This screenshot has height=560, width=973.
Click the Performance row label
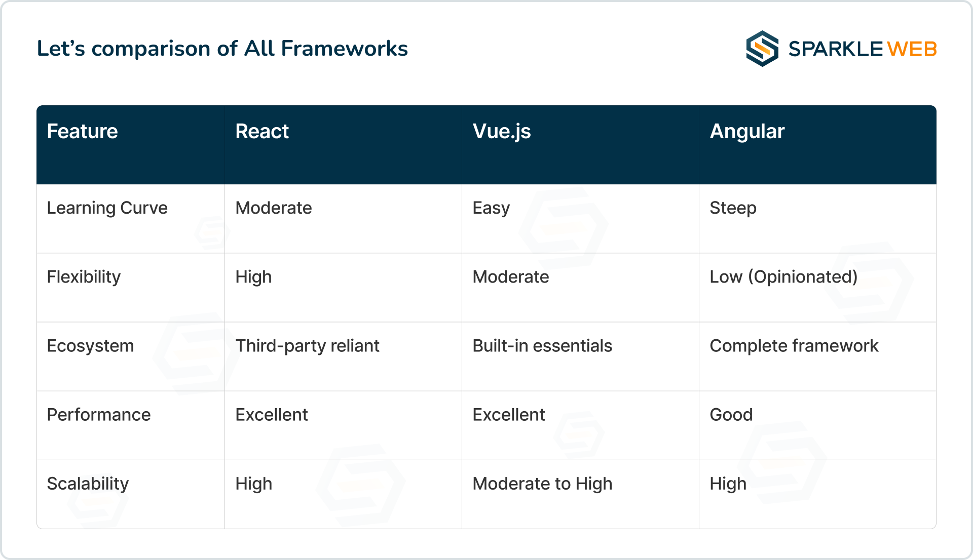point(98,415)
